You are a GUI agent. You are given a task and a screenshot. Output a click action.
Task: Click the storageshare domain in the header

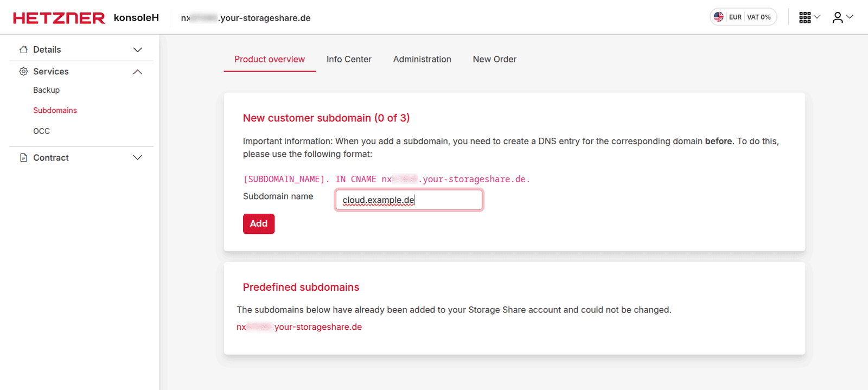(x=246, y=18)
